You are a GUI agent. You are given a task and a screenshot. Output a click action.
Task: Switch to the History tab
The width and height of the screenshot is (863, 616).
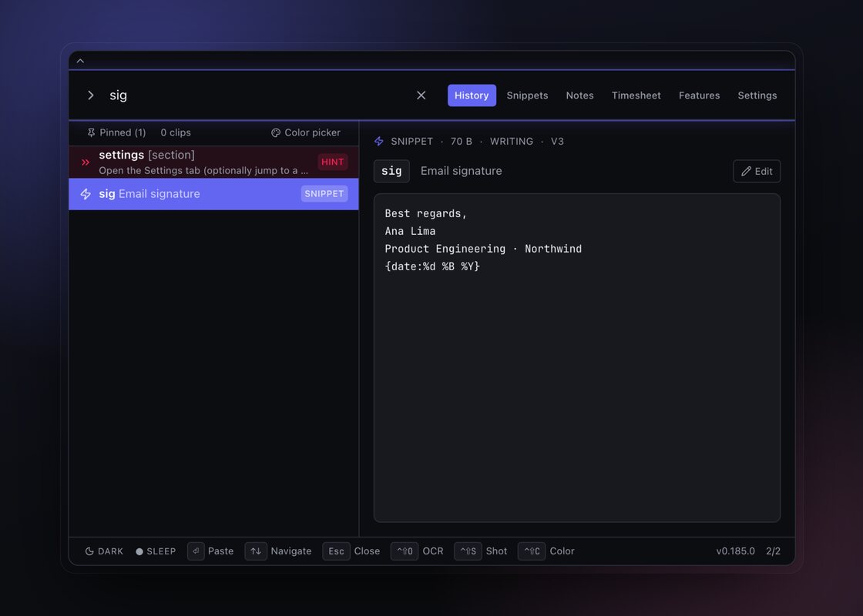point(472,95)
